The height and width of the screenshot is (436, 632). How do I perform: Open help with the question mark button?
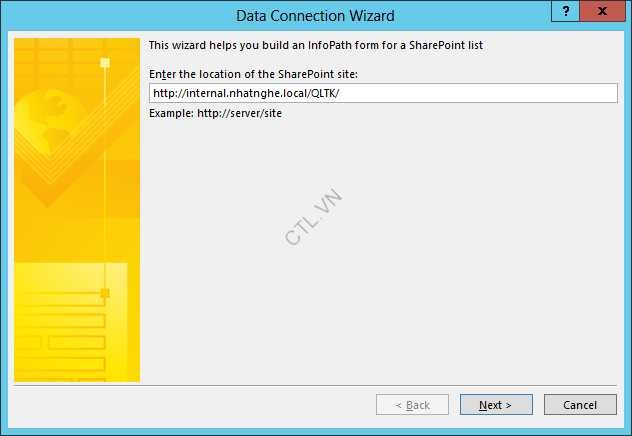click(565, 11)
